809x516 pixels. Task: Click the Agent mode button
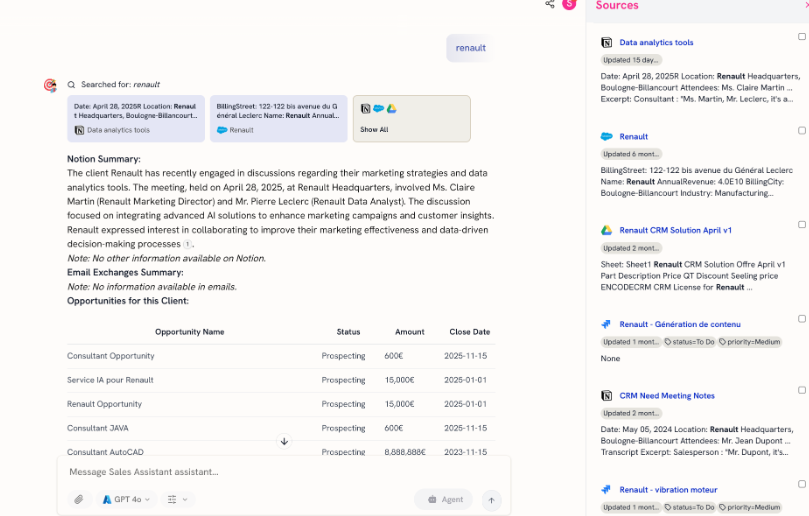(x=443, y=499)
